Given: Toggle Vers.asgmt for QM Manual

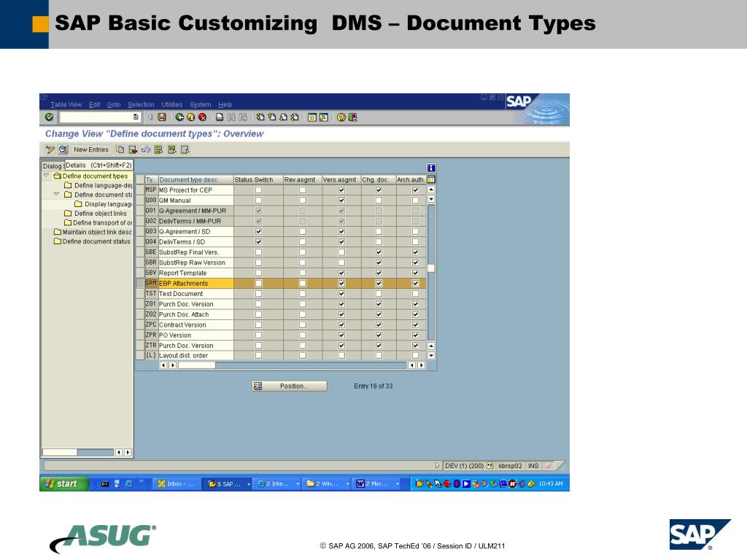Looking at the screenshot, I should (x=341, y=201).
